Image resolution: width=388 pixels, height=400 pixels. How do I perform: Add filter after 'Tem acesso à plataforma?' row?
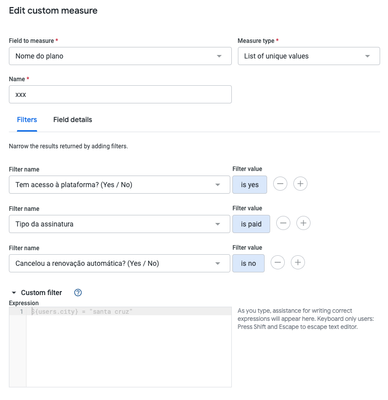pyautogui.click(x=300, y=184)
